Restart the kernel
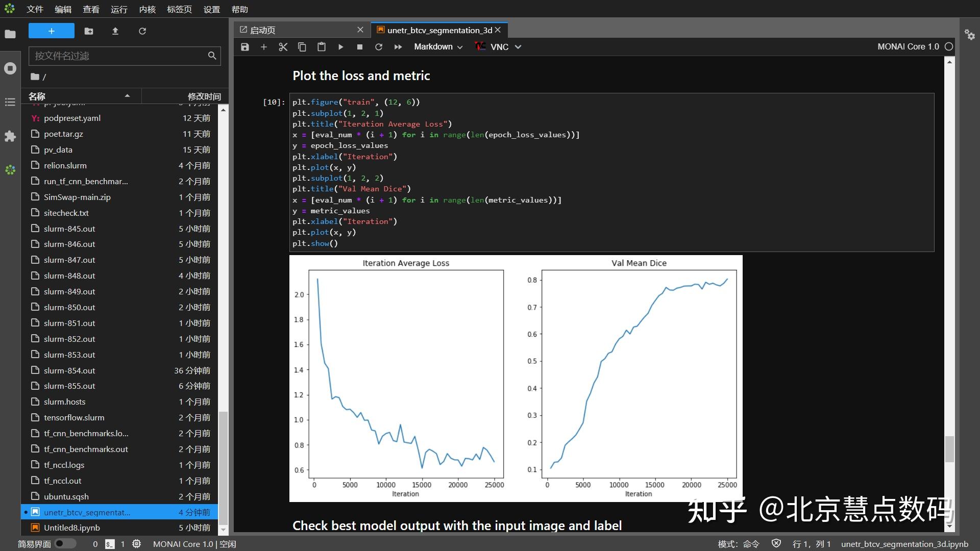The width and height of the screenshot is (980, 551). [379, 47]
